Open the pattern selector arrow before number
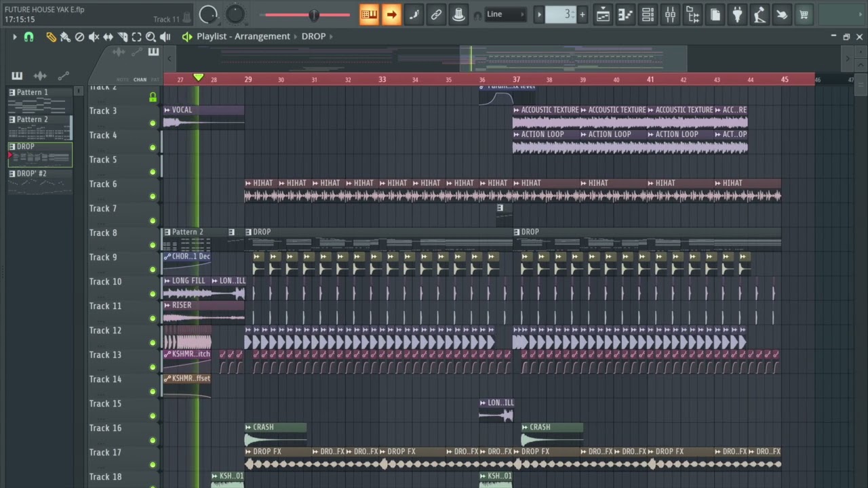Image resolution: width=868 pixels, height=488 pixels. tap(539, 14)
